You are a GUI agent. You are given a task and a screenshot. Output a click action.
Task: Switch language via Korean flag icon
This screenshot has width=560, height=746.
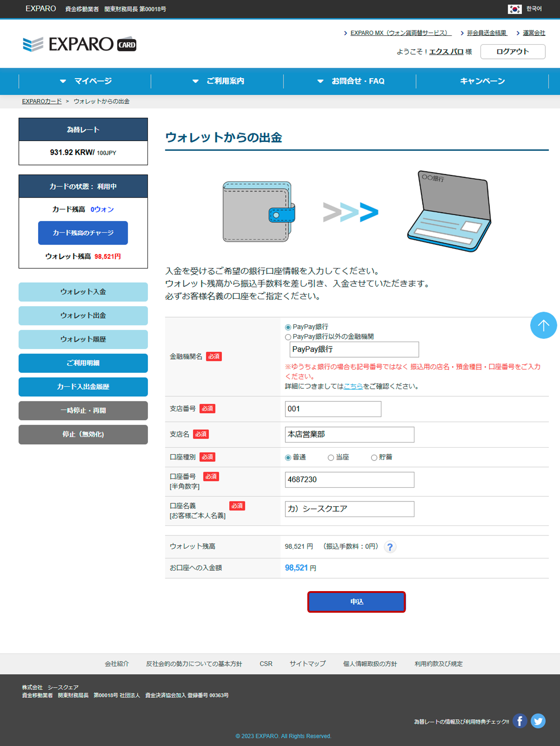click(x=515, y=9)
